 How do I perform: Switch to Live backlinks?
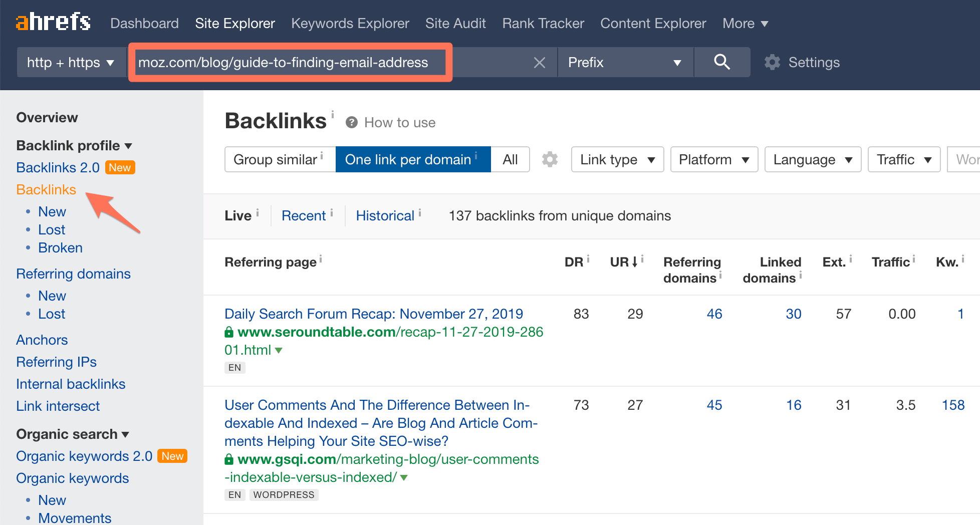point(238,215)
